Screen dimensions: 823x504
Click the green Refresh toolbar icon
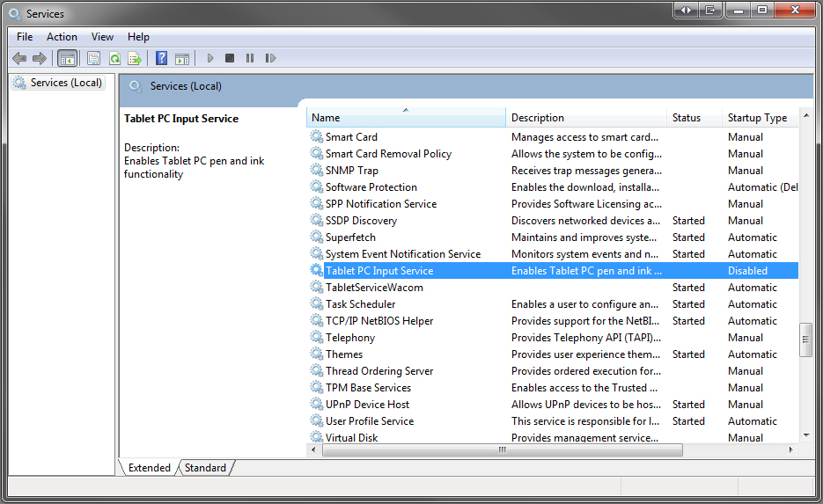tap(114, 59)
